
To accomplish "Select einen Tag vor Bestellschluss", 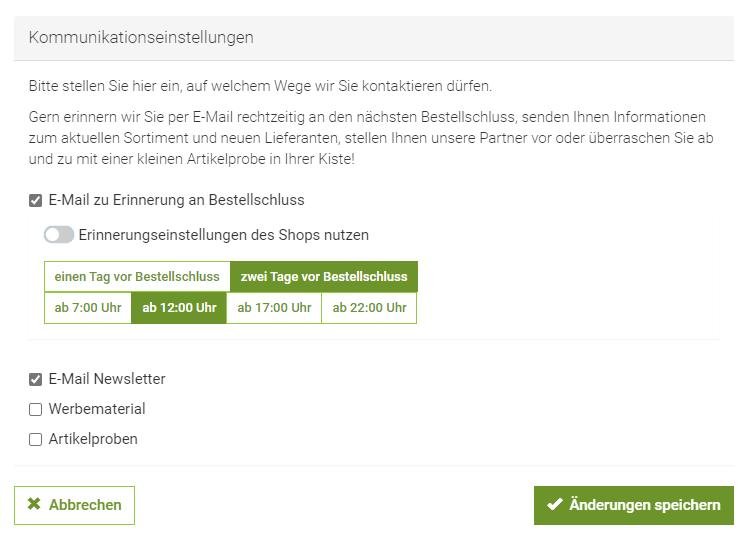I will (137, 277).
